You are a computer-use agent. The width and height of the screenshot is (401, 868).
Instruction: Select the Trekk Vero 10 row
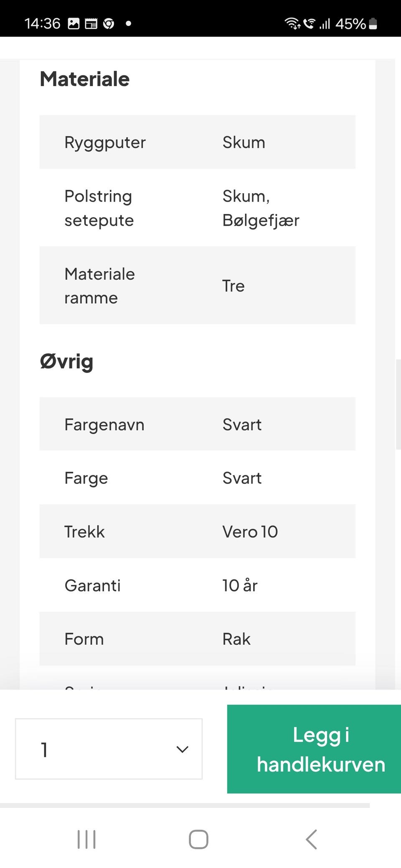coord(197,532)
